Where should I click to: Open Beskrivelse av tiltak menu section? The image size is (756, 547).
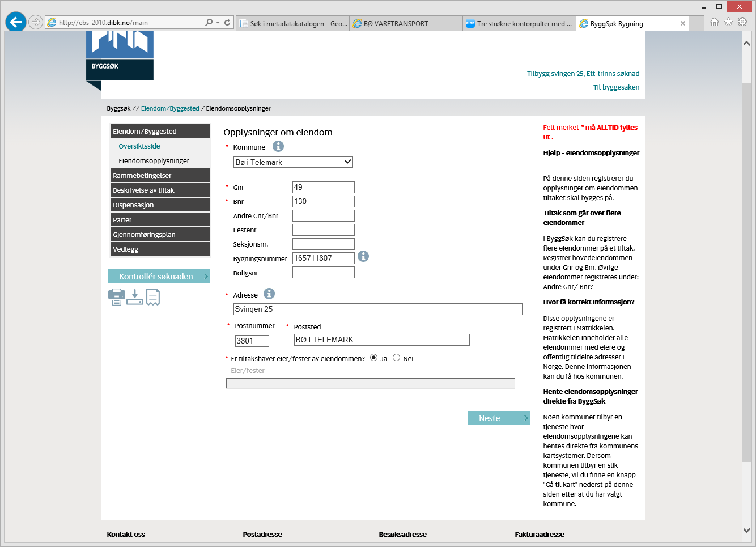[x=160, y=190]
